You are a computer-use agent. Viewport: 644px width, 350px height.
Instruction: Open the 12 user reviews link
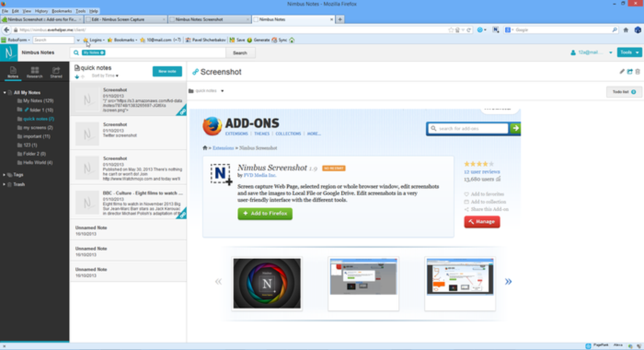[x=482, y=171]
